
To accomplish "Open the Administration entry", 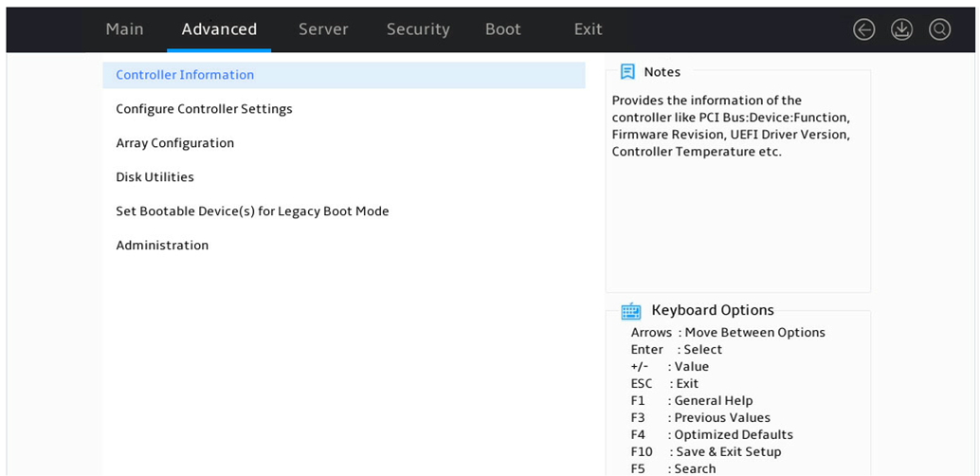I will tap(344, 246).
